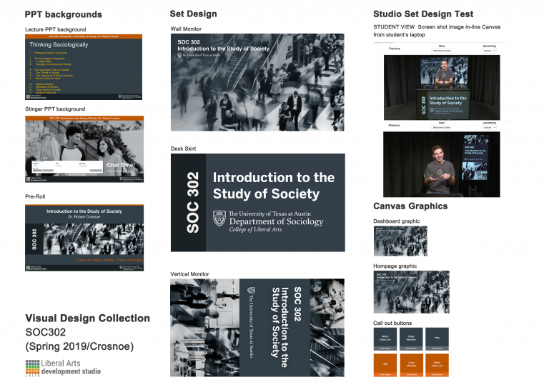This screenshot has height=392, width=549.
Task: Open the Dashboard graphic thumbnail
Action: click(x=400, y=241)
